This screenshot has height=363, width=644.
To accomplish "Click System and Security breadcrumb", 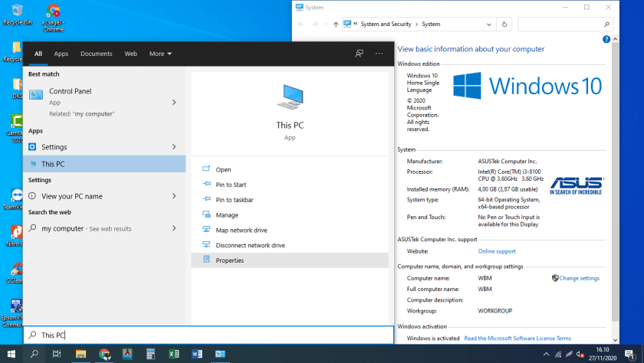I will coord(386,25).
